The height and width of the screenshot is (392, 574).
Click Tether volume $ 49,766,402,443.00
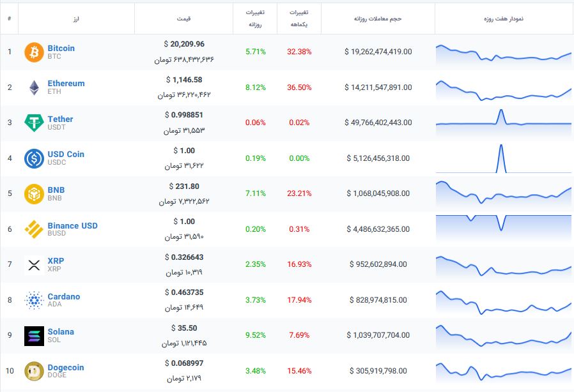click(378, 123)
